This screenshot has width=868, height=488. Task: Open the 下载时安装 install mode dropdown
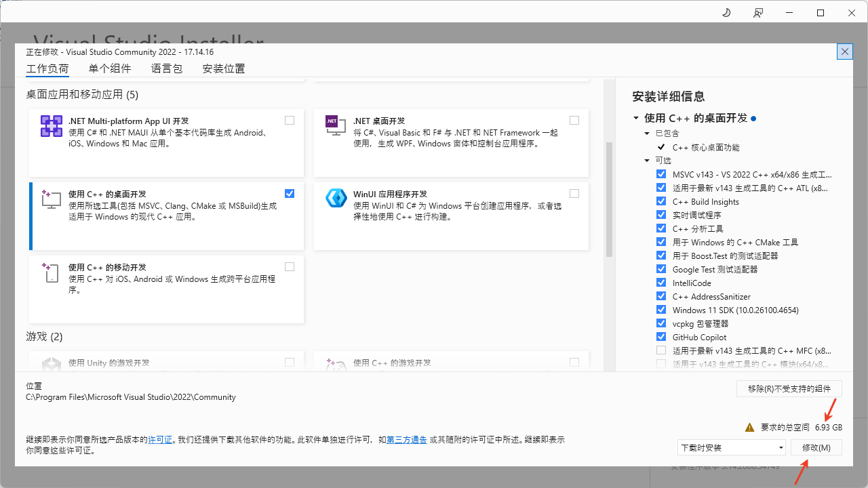point(731,447)
